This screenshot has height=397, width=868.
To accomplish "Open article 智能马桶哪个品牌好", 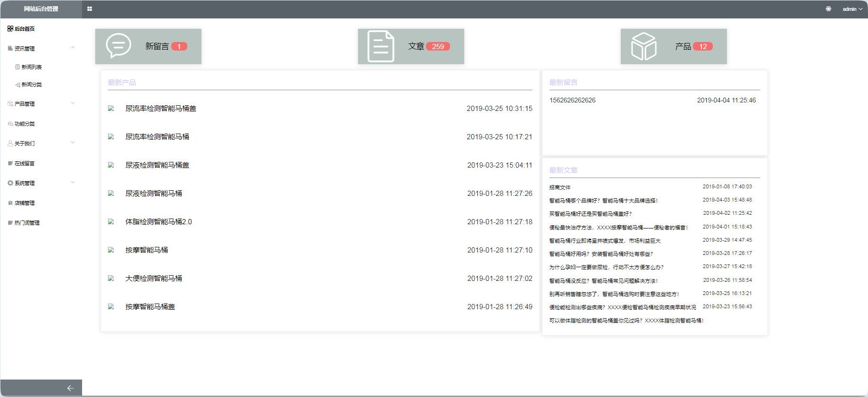I will pyautogui.click(x=603, y=201).
